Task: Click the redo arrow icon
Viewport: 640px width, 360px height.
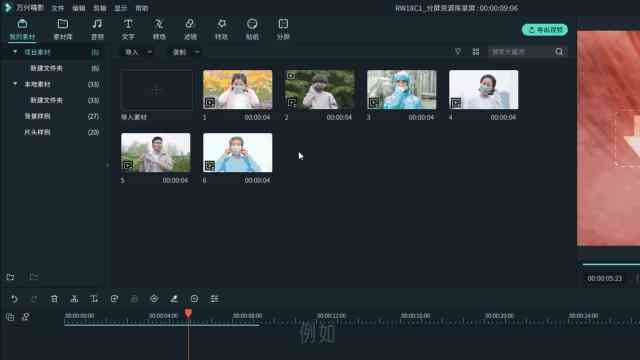Action: 34,299
